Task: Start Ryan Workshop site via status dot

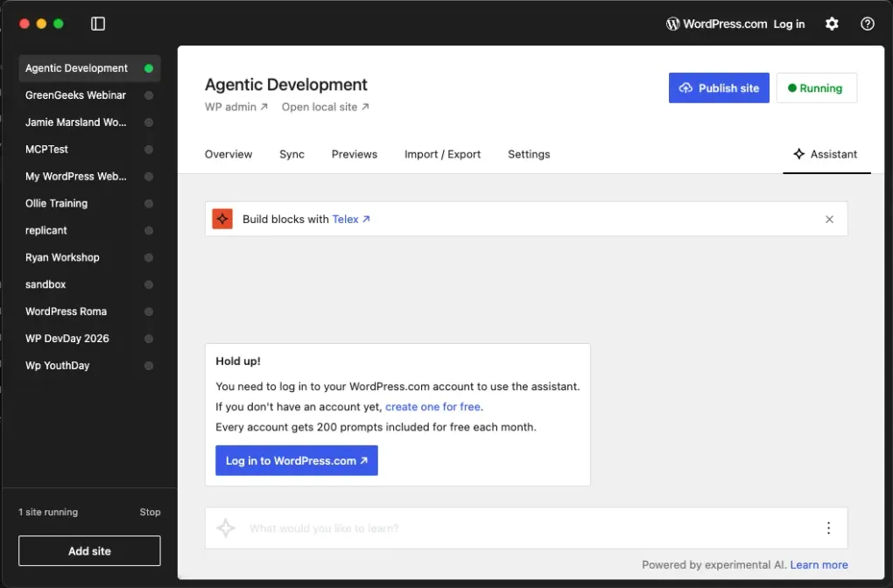Action: tap(149, 257)
